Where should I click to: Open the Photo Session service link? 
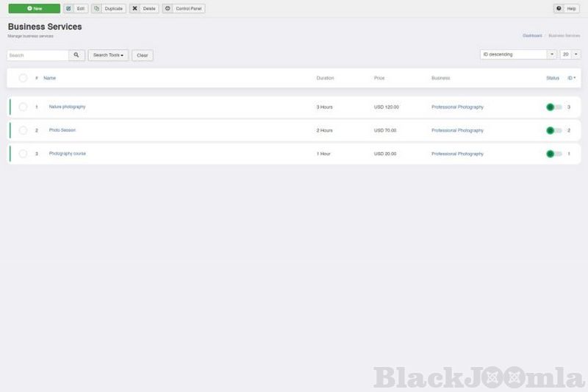(x=62, y=130)
